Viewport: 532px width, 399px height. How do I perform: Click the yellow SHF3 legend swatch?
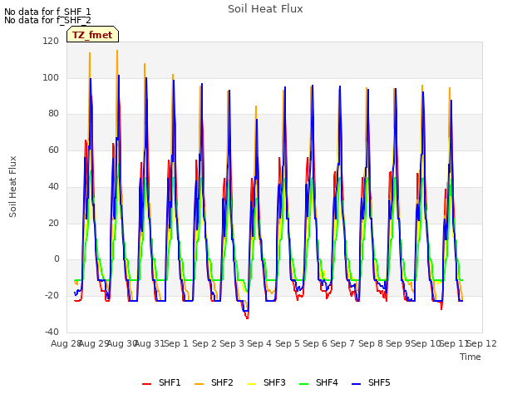pos(251,384)
